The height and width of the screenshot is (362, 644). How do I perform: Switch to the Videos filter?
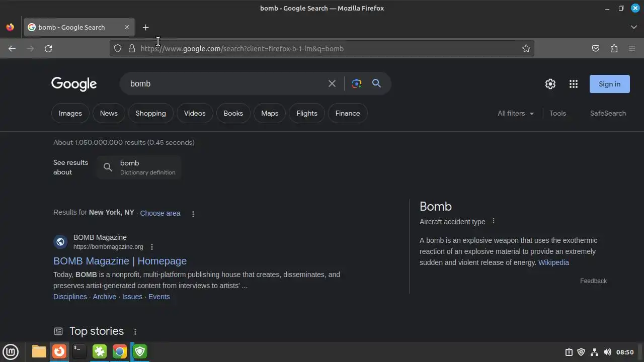click(195, 113)
